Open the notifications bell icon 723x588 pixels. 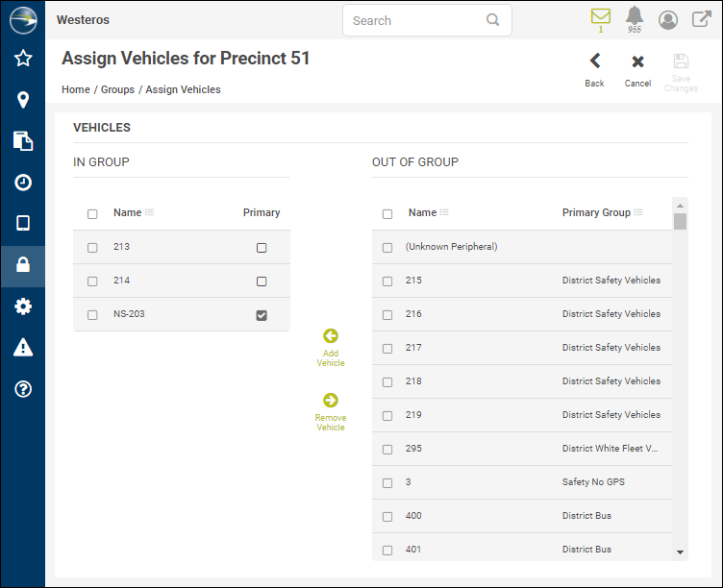(x=635, y=16)
